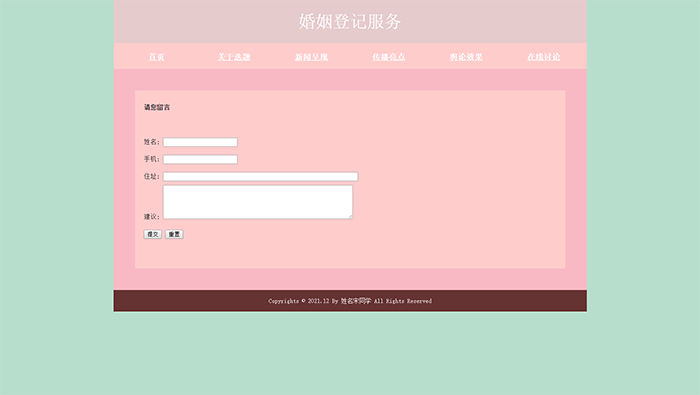The width and height of the screenshot is (700, 395).
Task: Open the 新闻呈现 nav item
Action: (311, 57)
